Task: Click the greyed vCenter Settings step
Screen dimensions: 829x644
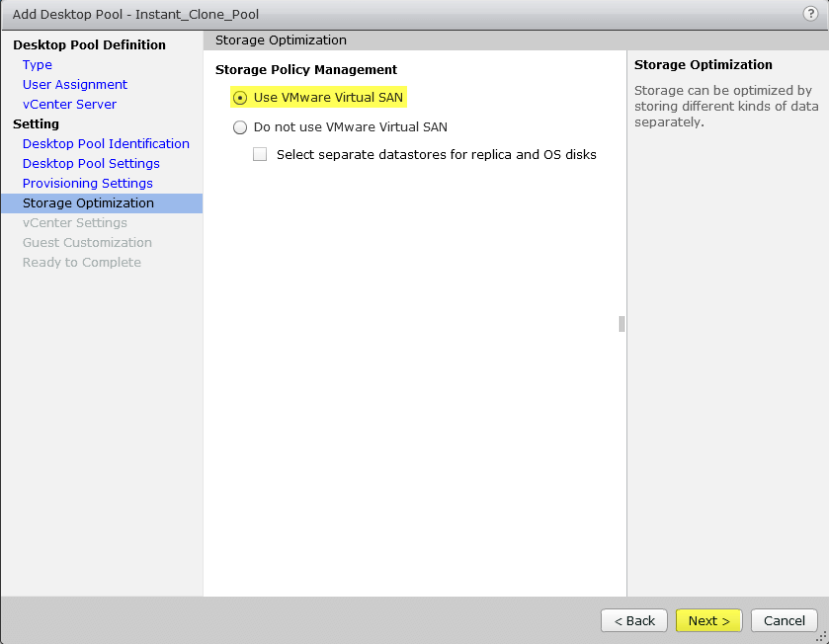Action: click(x=74, y=223)
